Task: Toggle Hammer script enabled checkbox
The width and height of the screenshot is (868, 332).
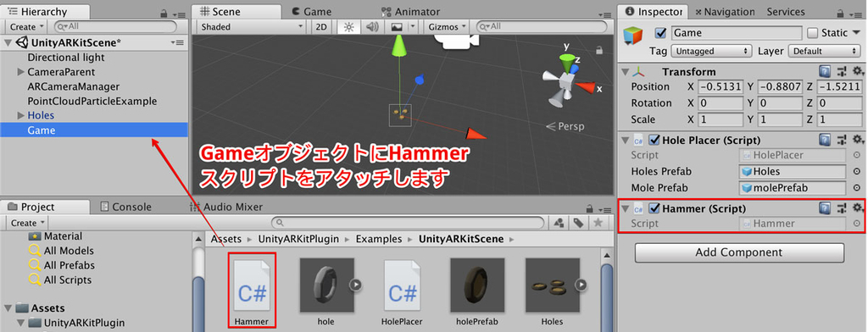Action: point(654,208)
